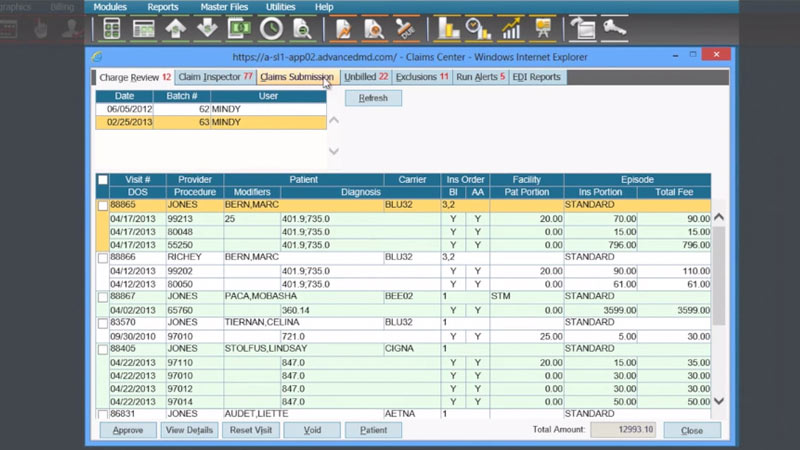Click the up arrow of the visits table scrollbar
Image resolution: width=800 pixels, height=450 pixels.
719,217
